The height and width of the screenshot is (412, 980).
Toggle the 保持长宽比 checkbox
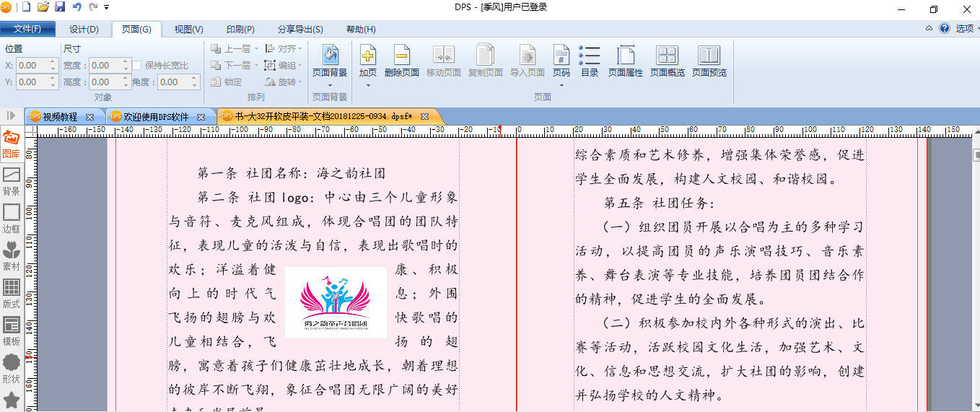tap(137, 66)
